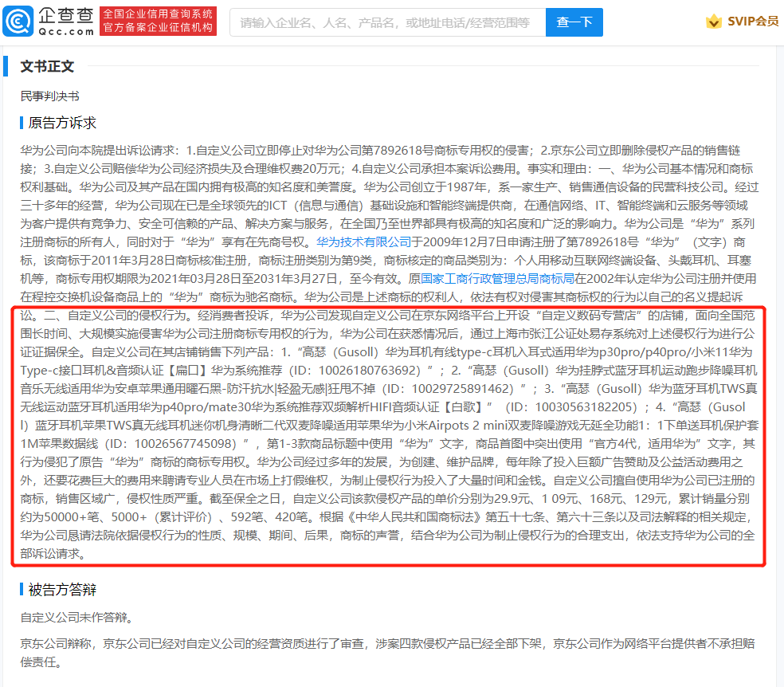Click the 查一下 search button
The height and width of the screenshot is (687, 784).
[574, 22]
